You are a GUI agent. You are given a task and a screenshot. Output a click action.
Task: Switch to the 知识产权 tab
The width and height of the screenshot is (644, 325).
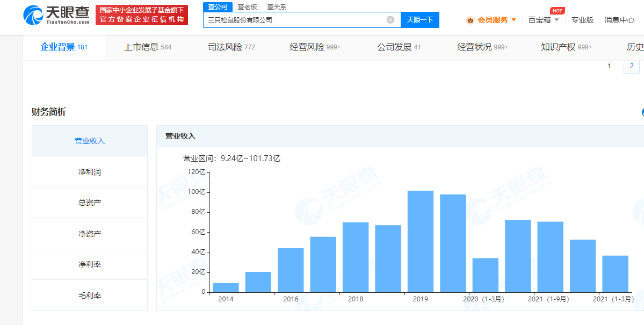566,47
